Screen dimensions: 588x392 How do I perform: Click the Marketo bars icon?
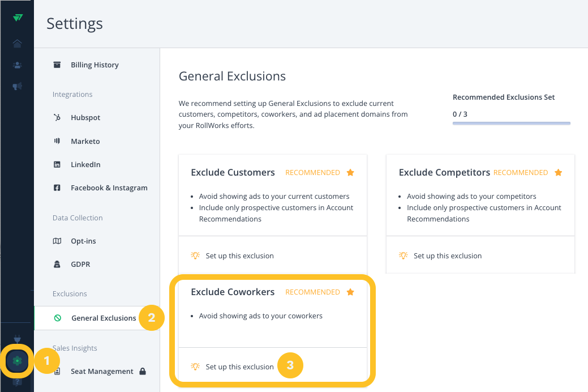click(x=57, y=141)
